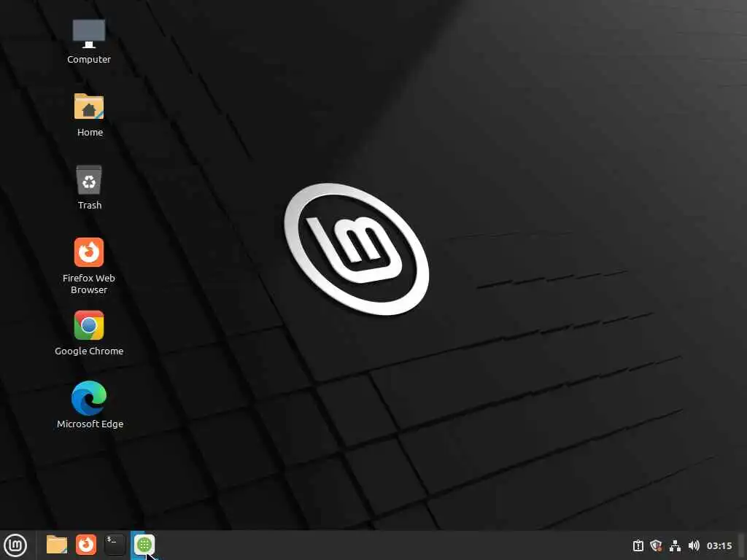This screenshot has height=560, width=747.
Task: Open the sound volume applet
Action: (x=694, y=545)
